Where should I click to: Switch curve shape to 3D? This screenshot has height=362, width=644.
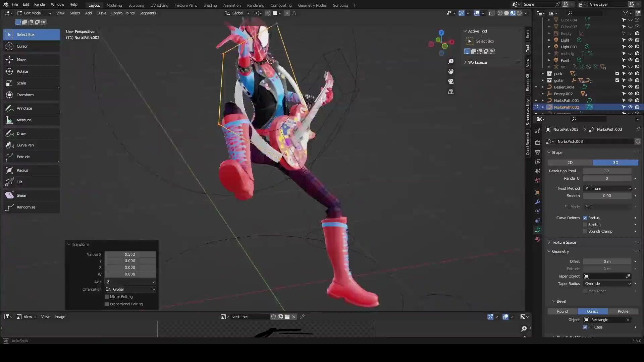click(x=615, y=162)
